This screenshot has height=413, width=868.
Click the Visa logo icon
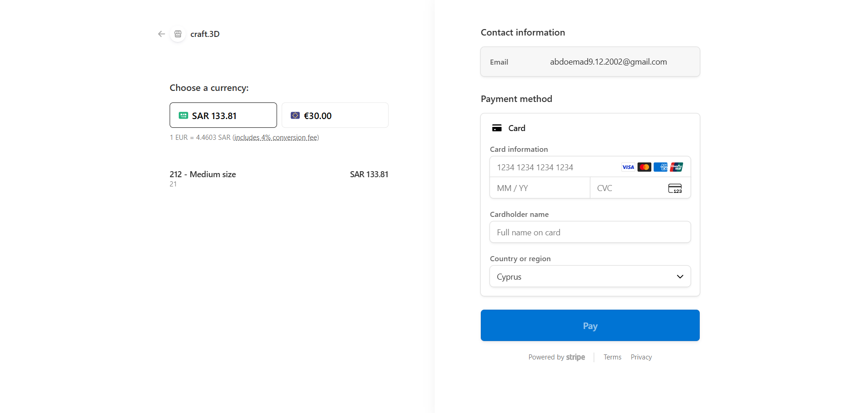pos(628,167)
